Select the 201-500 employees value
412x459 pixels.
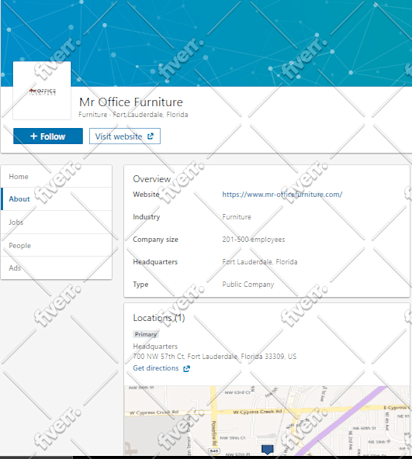pyautogui.click(x=254, y=239)
